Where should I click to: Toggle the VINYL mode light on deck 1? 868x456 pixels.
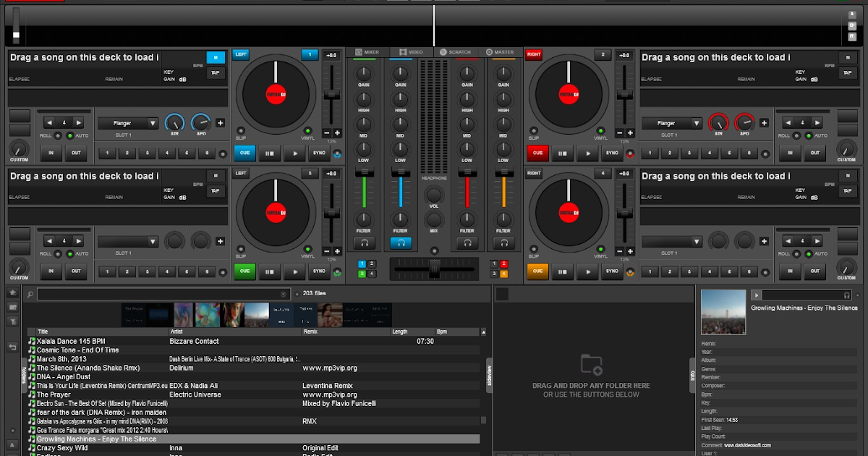coord(308,130)
